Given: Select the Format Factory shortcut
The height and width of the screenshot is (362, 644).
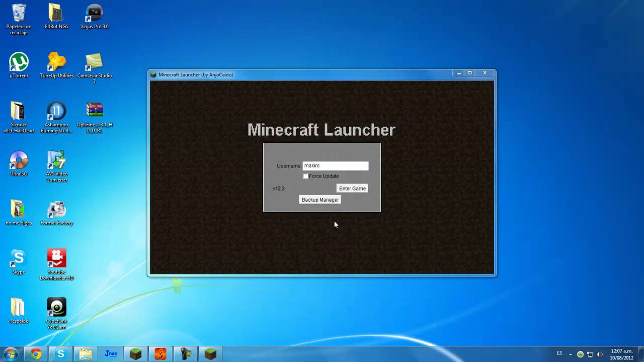Looking at the screenshot, I should [56, 213].
